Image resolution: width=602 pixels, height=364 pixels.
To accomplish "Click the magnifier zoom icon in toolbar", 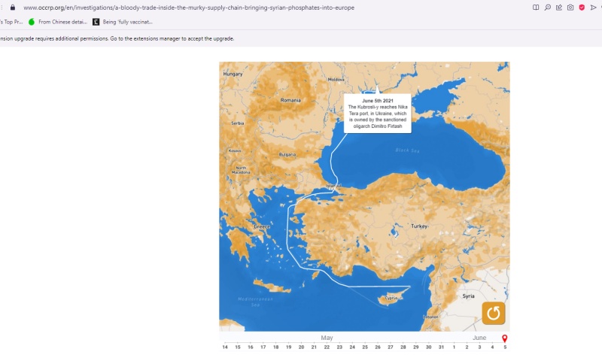I will (547, 8).
